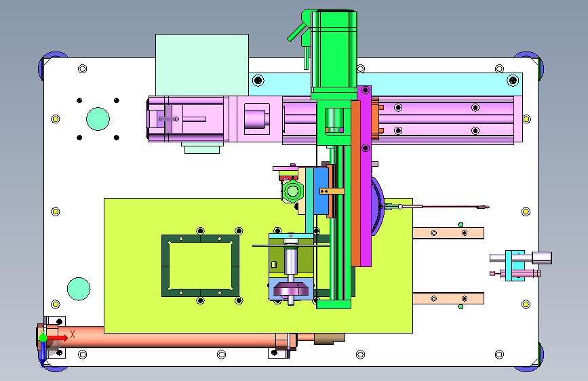This screenshot has height=381, width=588.
Task: Select the silver spindle shaft above the wheel
Action: click(291, 260)
